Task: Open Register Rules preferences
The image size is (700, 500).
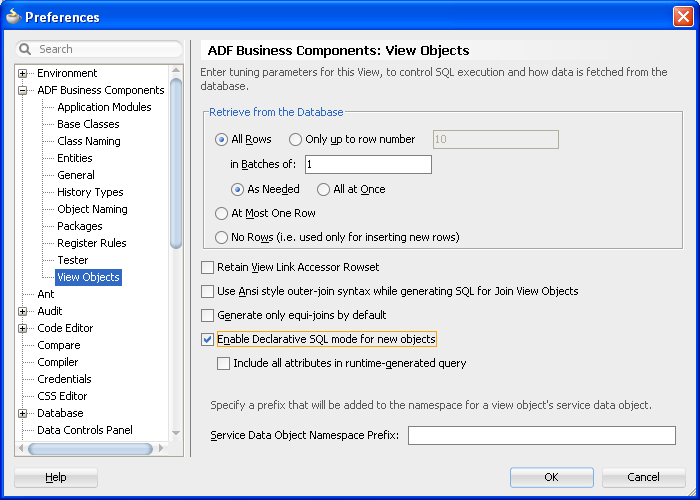Action: pos(92,243)
